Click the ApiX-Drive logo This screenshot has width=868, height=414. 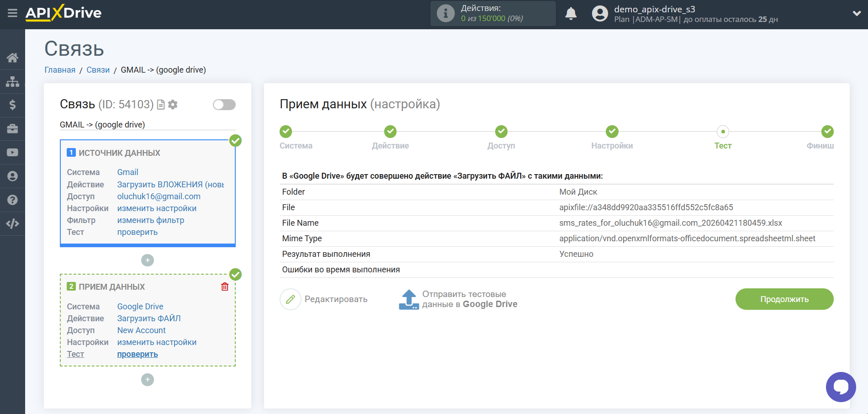pyautogui.click(x=64, y=13)
